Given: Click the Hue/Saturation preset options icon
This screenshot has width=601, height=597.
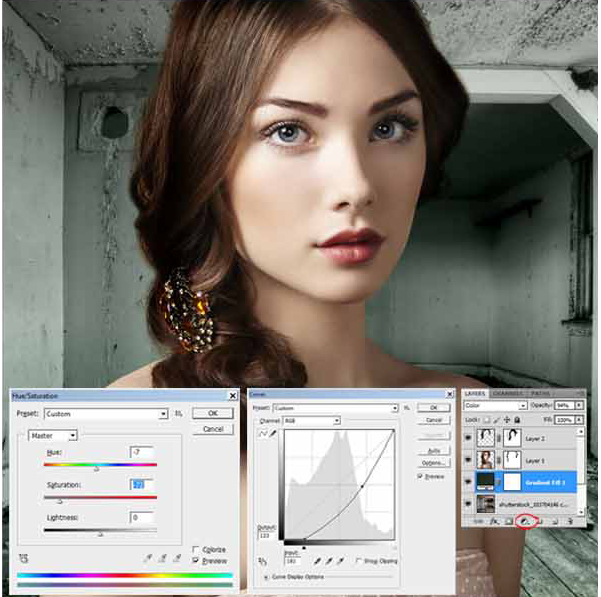Looking at the screenshot, I should 178,413.
